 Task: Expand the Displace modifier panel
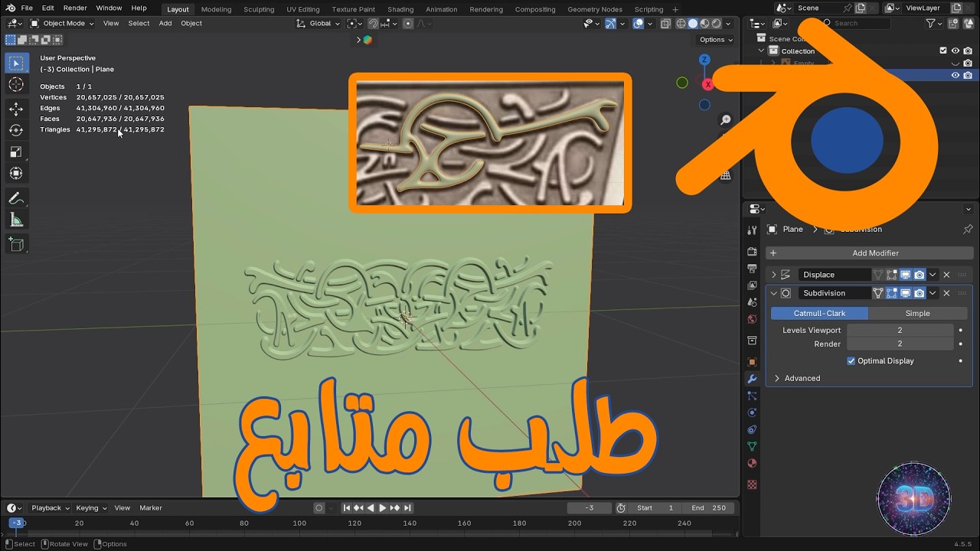coord(773,275)
